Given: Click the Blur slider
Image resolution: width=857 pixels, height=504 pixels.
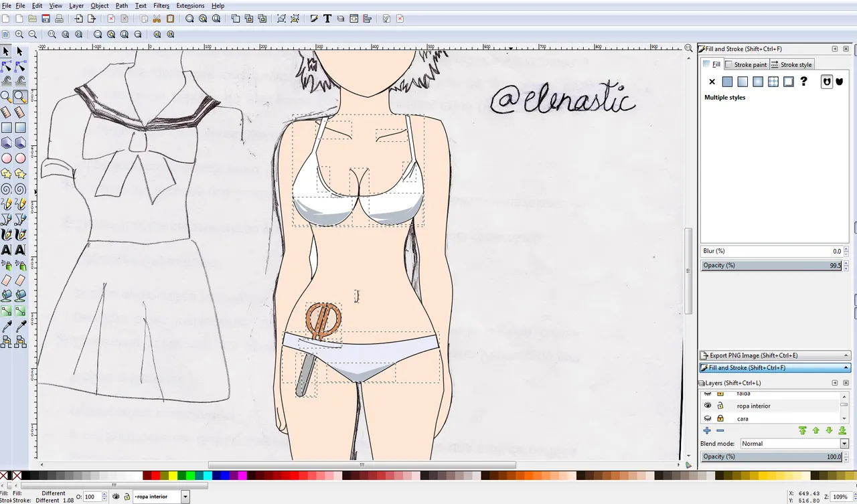Looking at the screenshot, I should (772, 251).
